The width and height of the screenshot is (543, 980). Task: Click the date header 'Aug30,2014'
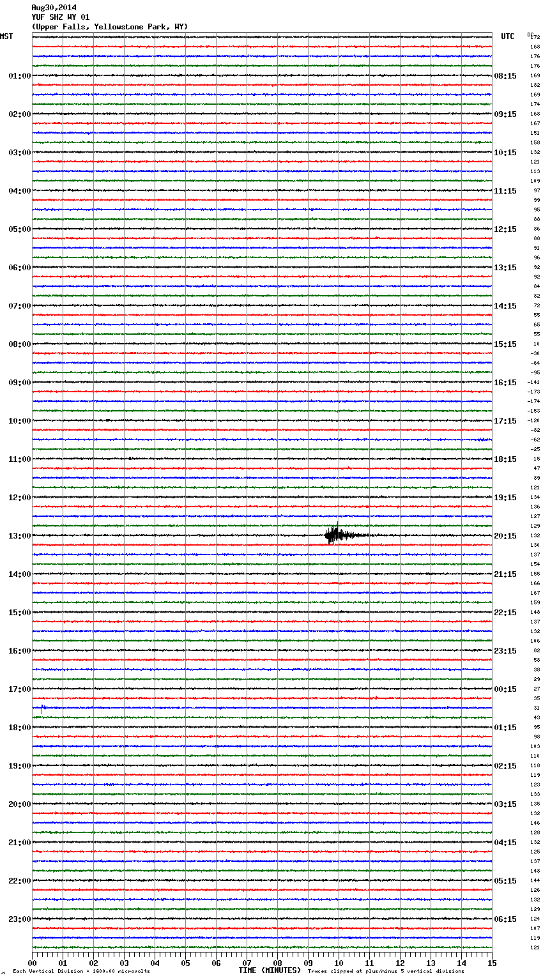tap(54, 8)
